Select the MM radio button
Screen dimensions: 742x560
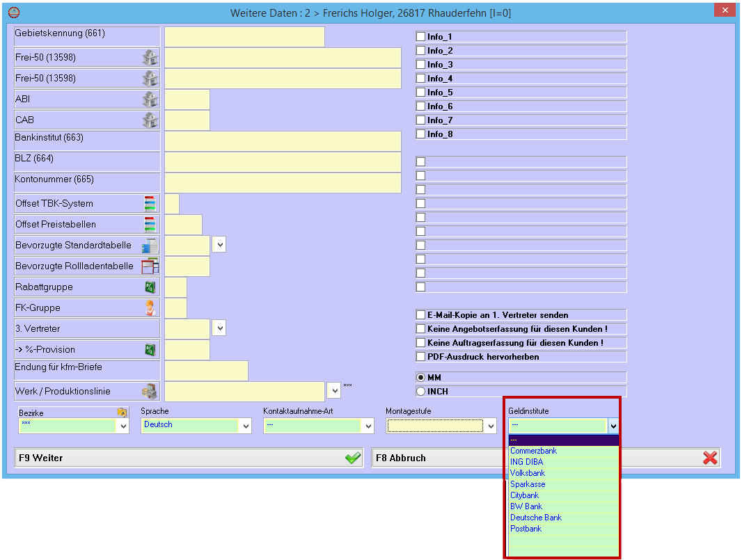click(420, 378)
